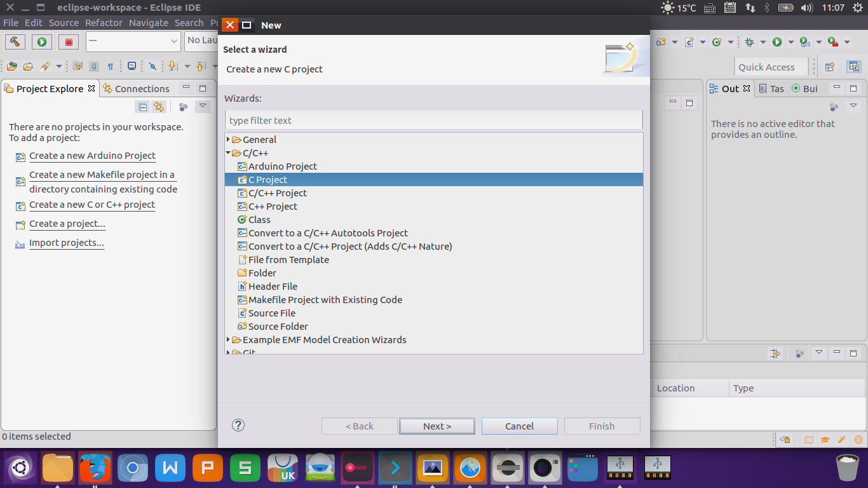Switch to the Connections tab

(136, 88)
